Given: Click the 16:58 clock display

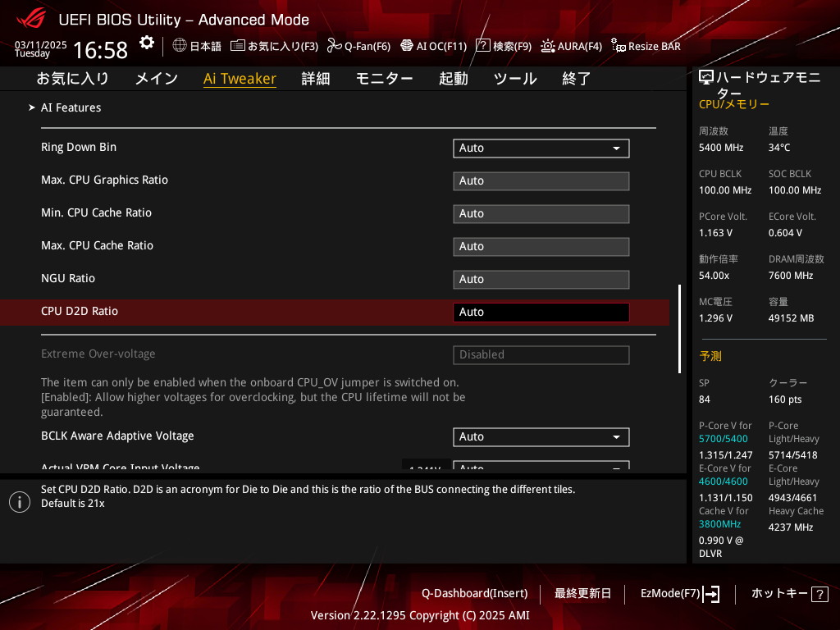Looking at the screenshot, I should (x=100, y=50).
